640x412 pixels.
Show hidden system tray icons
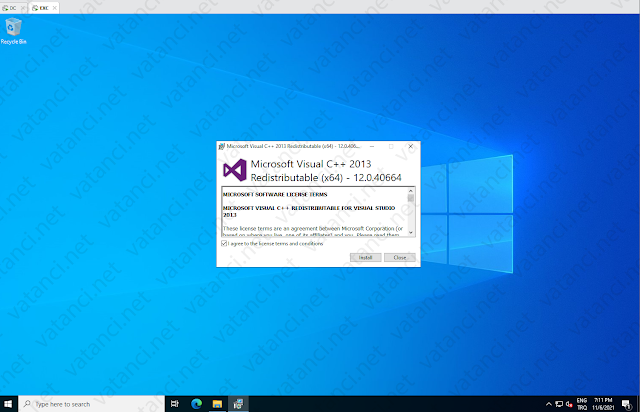click(549, 404)
